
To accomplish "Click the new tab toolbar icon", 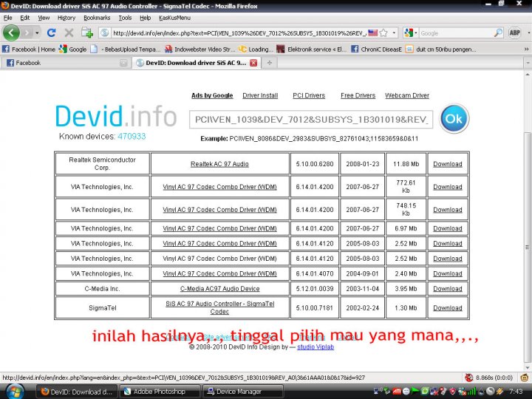I will [x=87, y=33].
